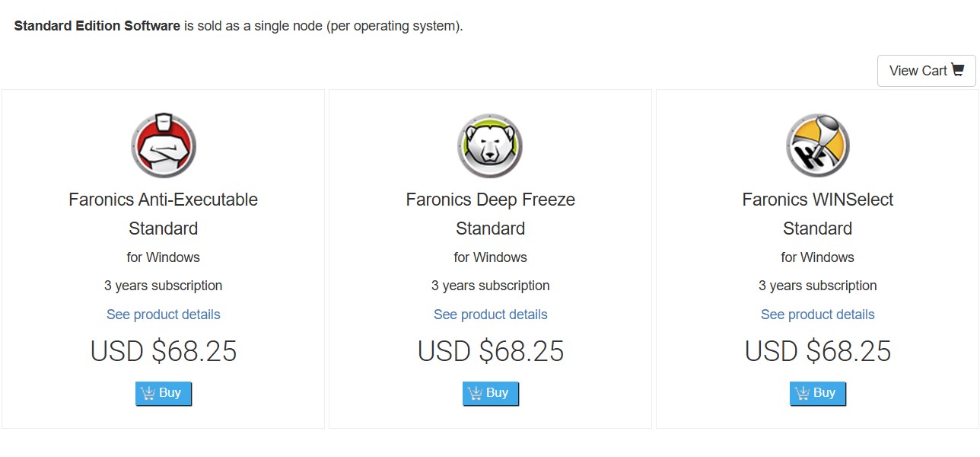Click the Deep Freeze USD $68.25 price
The height and width of the screenshot is (457, 980).
491,351
